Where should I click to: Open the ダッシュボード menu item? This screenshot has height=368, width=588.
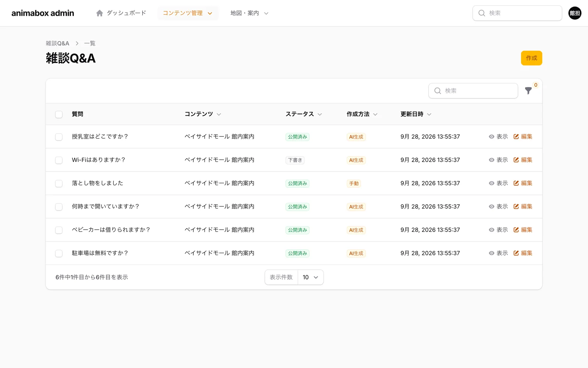coord(121,13)
